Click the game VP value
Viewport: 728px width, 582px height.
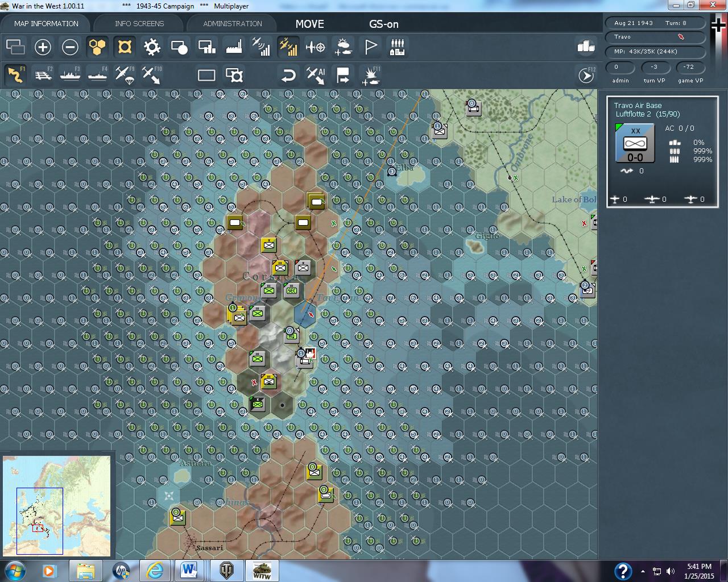pyautogui.click(x=689, y=67)
